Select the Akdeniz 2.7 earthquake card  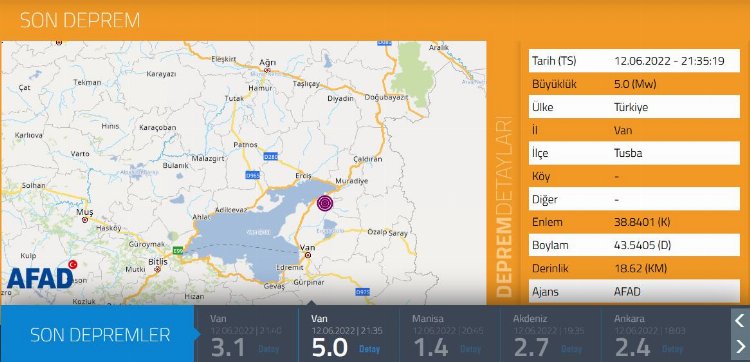coord(551,334)
